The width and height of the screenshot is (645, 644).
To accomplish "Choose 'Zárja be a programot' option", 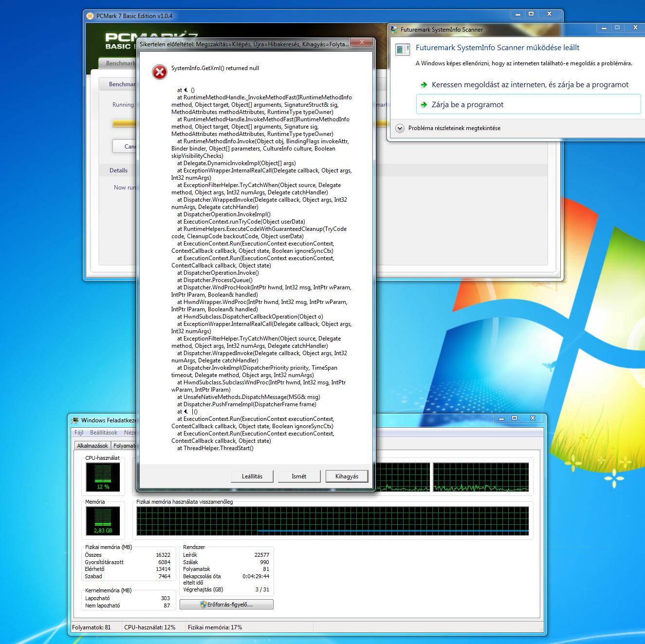I will (x=528, y=104).
